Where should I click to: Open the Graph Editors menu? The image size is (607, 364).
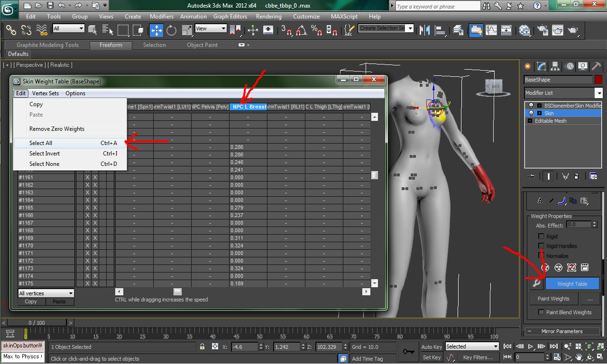click(230, 16)
